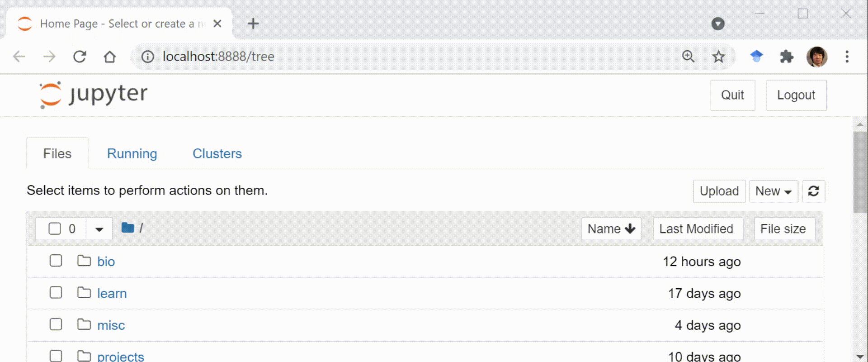Click the blue root folder icon

pyautogui.click(x=128, y=228)
